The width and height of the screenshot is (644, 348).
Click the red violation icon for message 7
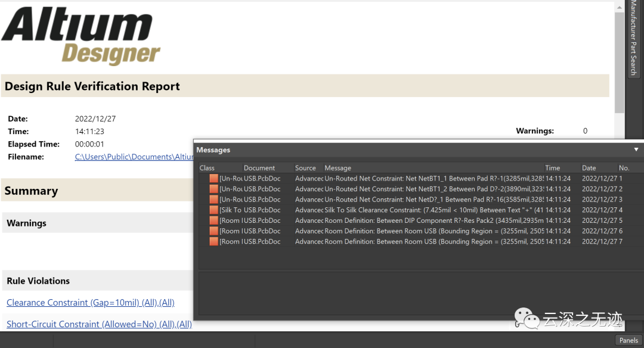tap(213, 241)
